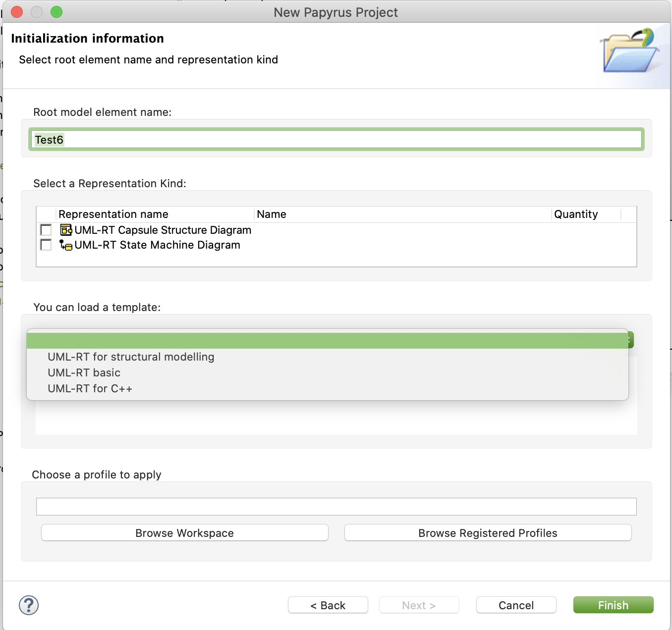Click the help question mark icon

pos(29,605)
